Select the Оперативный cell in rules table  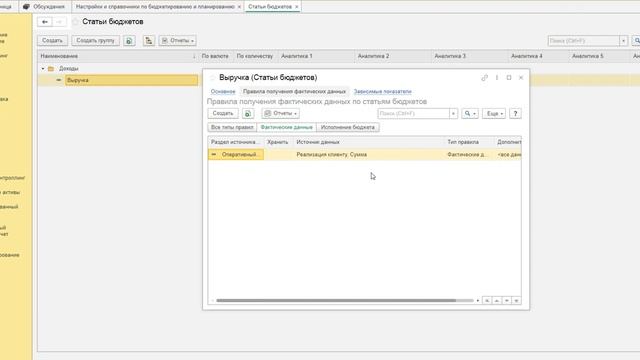[236, 154]
